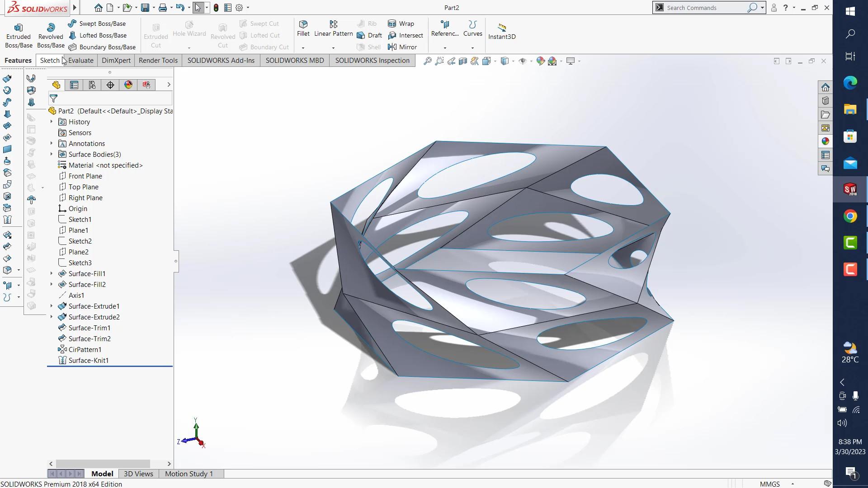The width and height of the screenshot is (868, 488).
Task: Click the Mirror feature icon
Action: (x=392, y=47)
